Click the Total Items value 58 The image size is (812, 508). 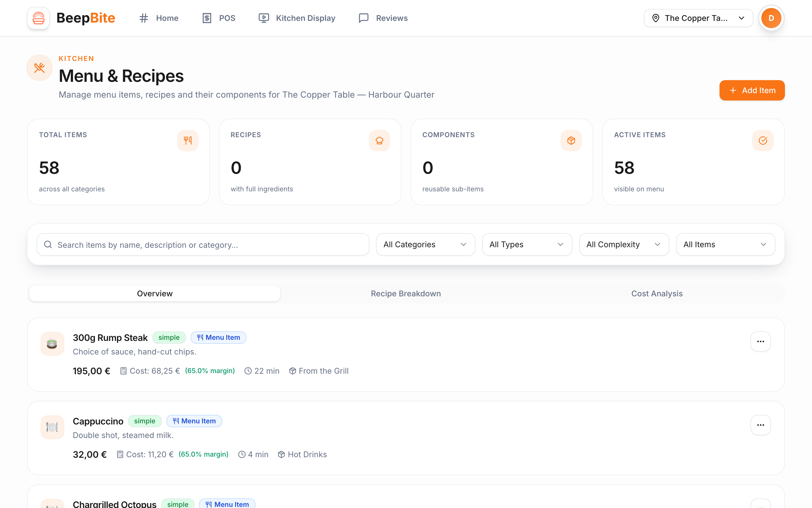pos(49,168)
